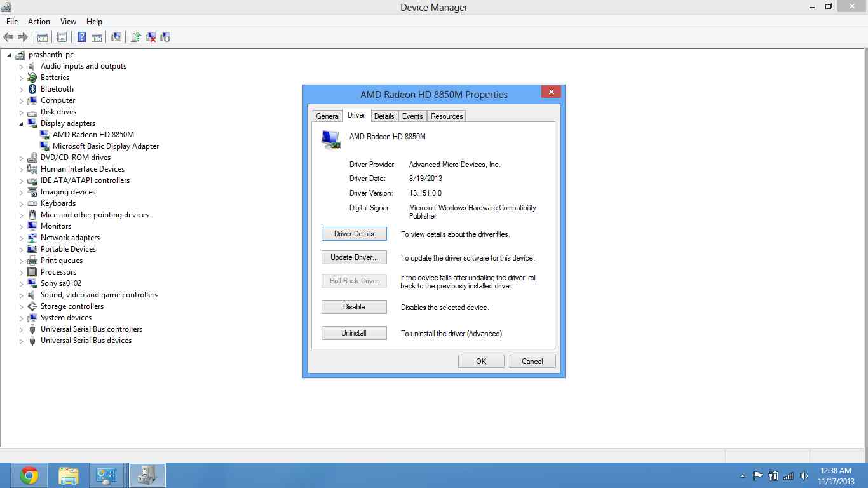Image resolution: width=868 pixels, height=488 pixels.
Task: Click the Driver Details button
Action: (354, 234)
